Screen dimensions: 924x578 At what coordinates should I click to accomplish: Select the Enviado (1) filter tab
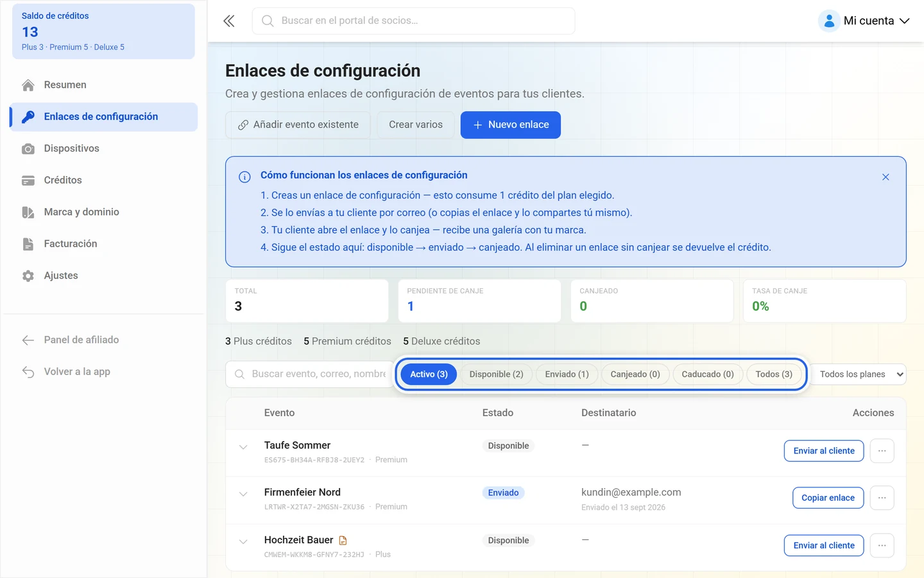tap(567, 374)
